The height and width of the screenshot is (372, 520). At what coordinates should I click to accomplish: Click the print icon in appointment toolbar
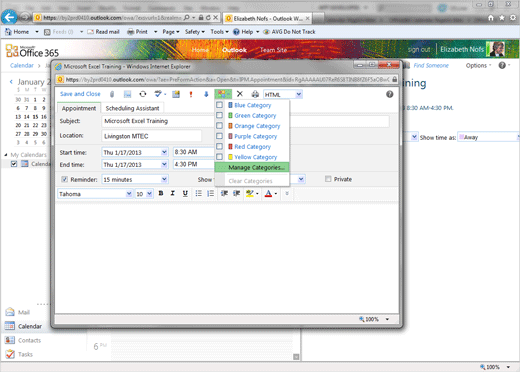pos(255,94)
